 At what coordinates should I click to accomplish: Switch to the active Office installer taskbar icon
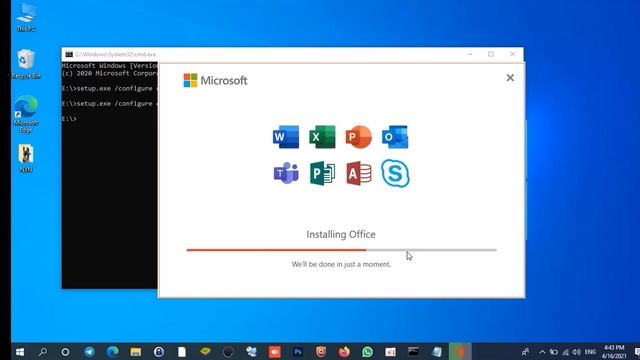[460, 352]
